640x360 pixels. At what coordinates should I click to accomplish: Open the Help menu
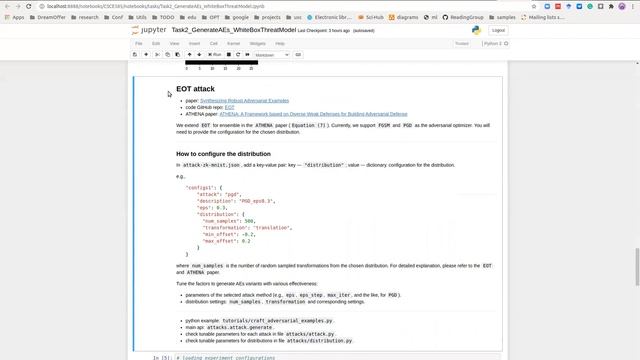[x=280, y=43]
